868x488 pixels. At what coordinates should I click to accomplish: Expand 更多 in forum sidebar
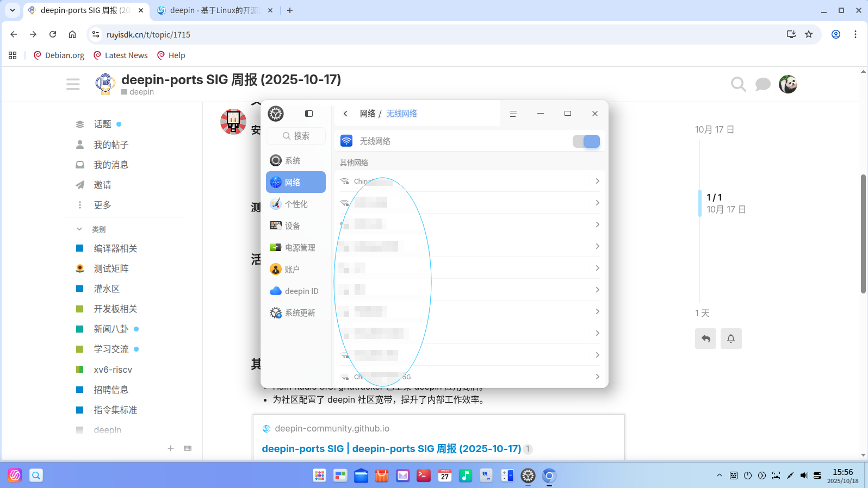click(102, 205)
